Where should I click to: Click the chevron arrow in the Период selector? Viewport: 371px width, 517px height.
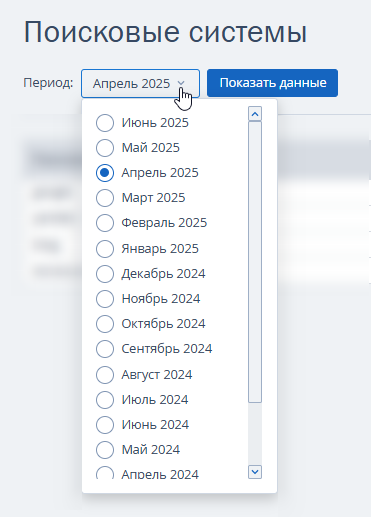tap(181, 83)
